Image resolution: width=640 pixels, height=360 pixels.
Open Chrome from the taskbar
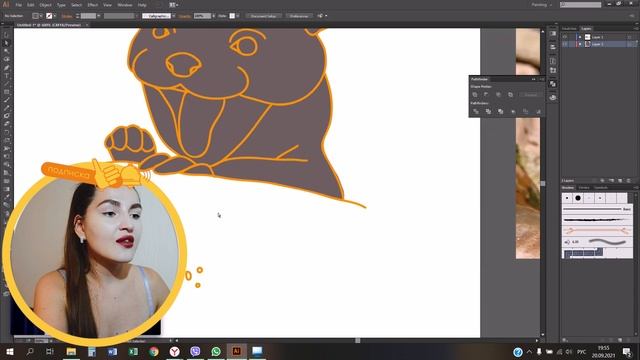tap(154, 351)
